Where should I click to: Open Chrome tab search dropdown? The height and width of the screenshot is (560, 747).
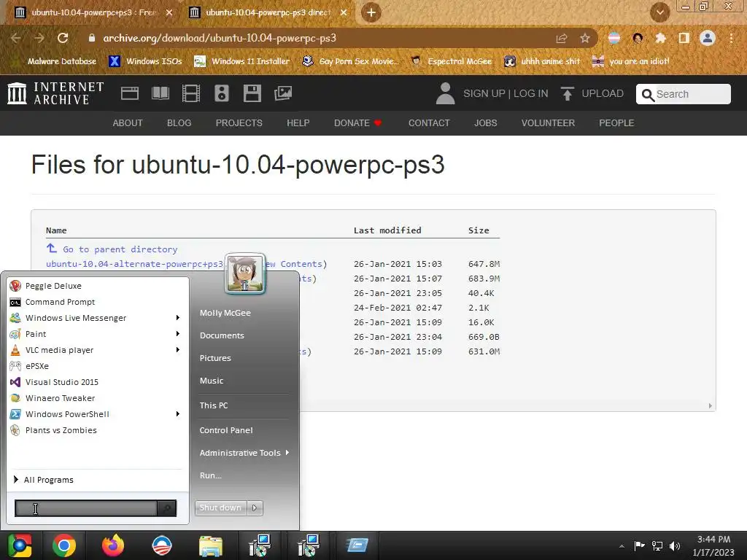point(659,12)
